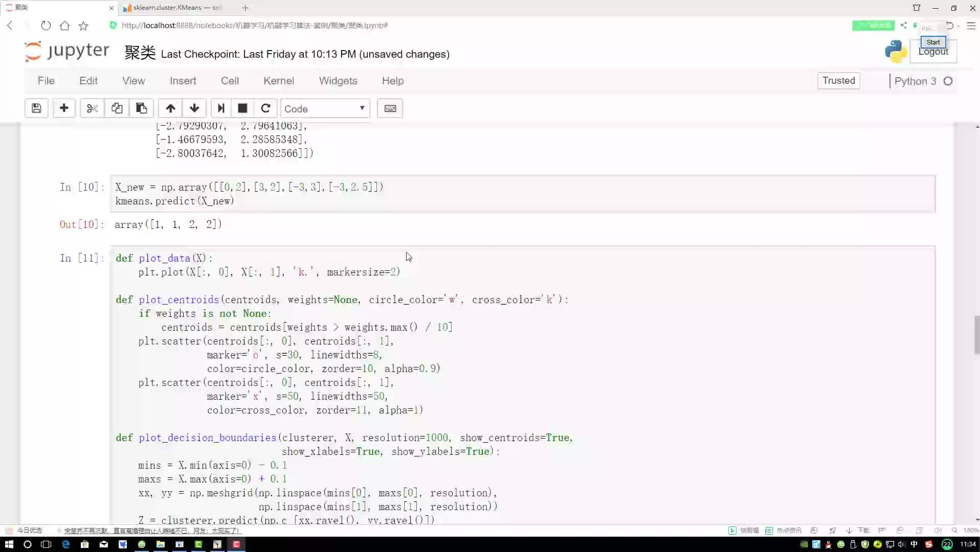Save the notebook with the floppy icon
980x552 pixels.
(x=36, y=108)
